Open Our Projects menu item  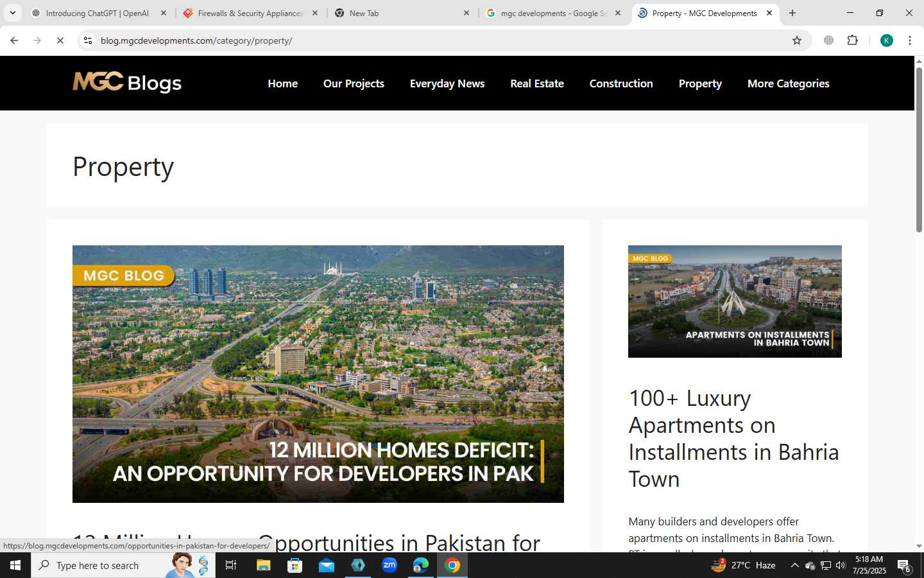tap(354, 83)
